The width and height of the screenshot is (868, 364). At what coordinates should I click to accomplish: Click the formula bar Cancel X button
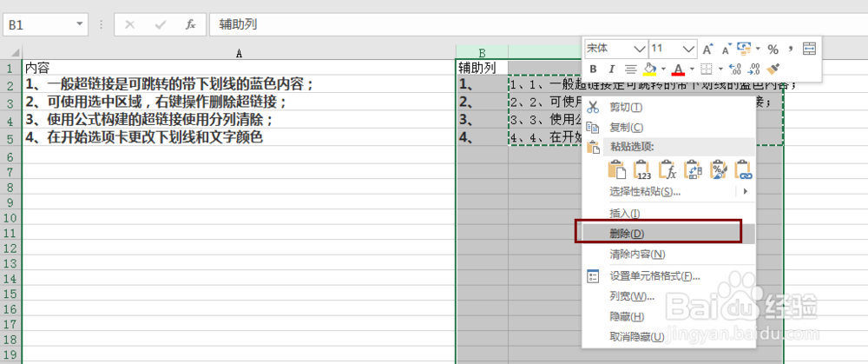129,24
